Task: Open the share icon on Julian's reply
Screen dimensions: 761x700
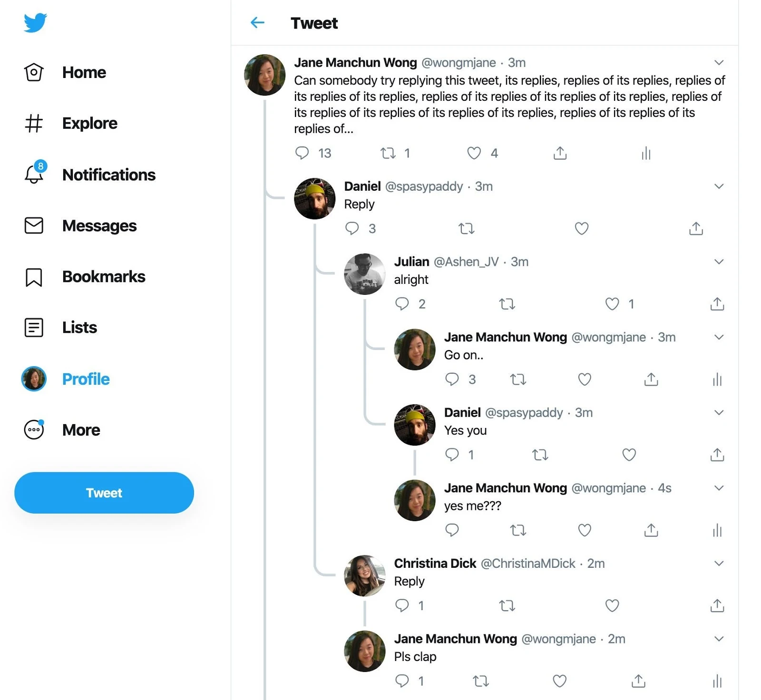Action: [716, 304]
